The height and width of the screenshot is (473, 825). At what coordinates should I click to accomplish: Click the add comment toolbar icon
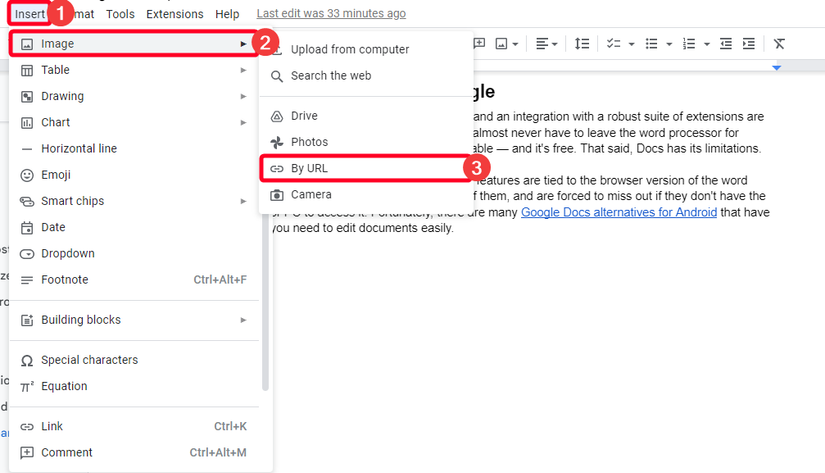[x=479, y=44]
